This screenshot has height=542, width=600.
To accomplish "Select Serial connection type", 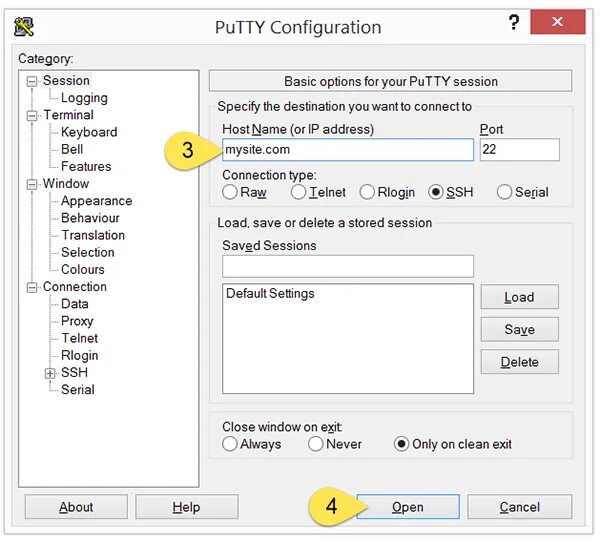I will (504, 192).
